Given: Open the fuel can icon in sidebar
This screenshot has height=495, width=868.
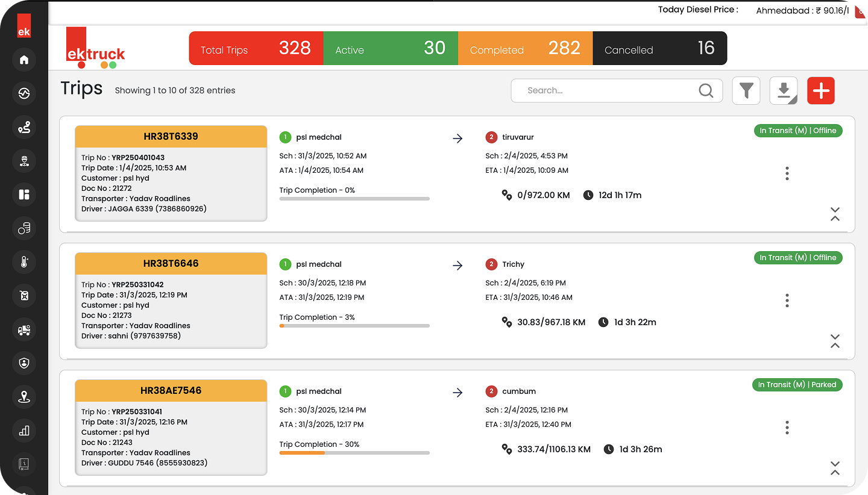Looking at the screenshot, I should pyautogui.click(x=24, y=295).
